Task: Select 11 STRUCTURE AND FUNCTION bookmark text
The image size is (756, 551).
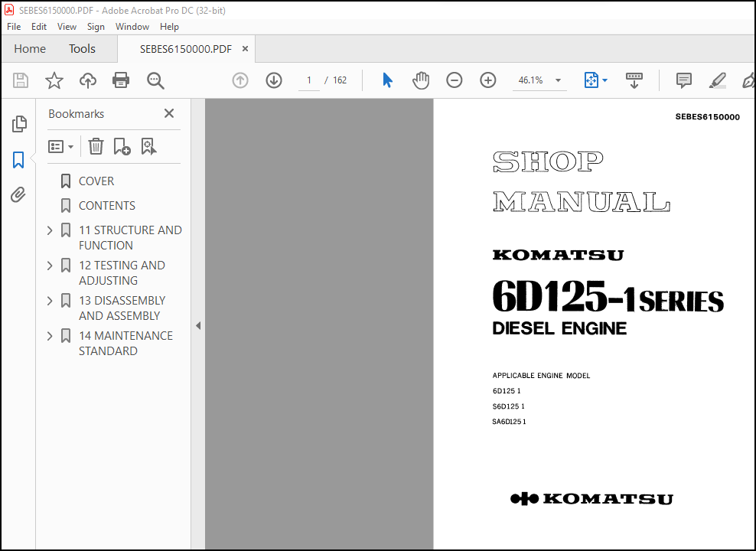Action: point(130,238)
